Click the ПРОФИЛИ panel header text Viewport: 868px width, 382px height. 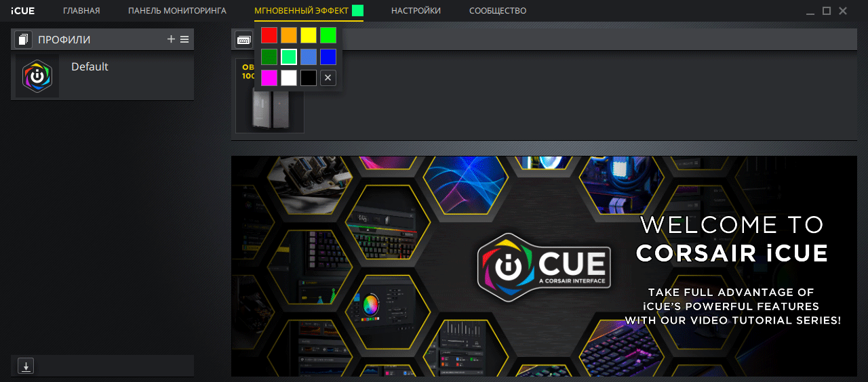point(64,40)
